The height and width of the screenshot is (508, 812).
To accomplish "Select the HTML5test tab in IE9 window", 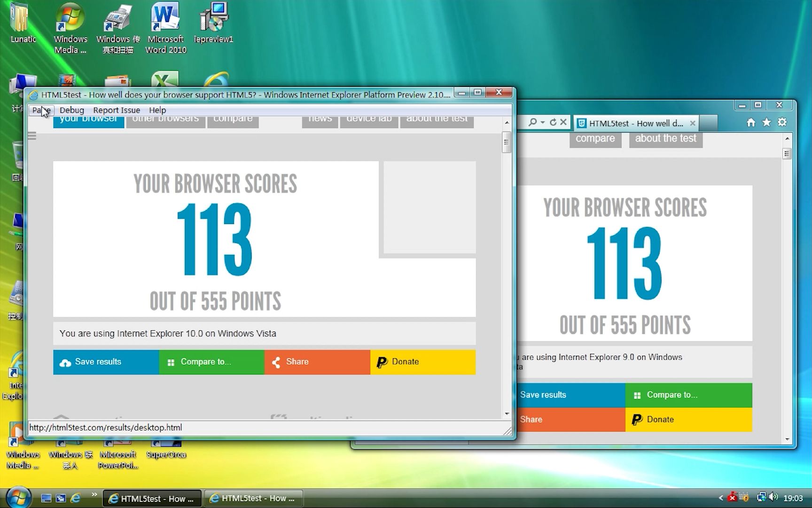I will coord(636,123).
